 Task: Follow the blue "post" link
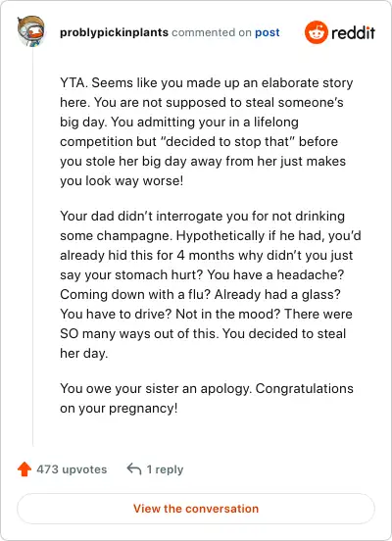pos(268,32)
